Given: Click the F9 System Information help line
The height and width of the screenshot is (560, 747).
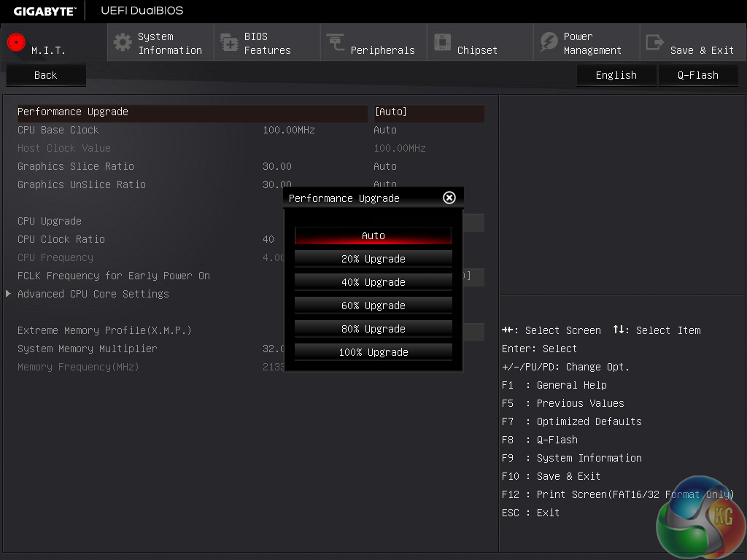Looking at the screenshot, I should coord(572,458).
